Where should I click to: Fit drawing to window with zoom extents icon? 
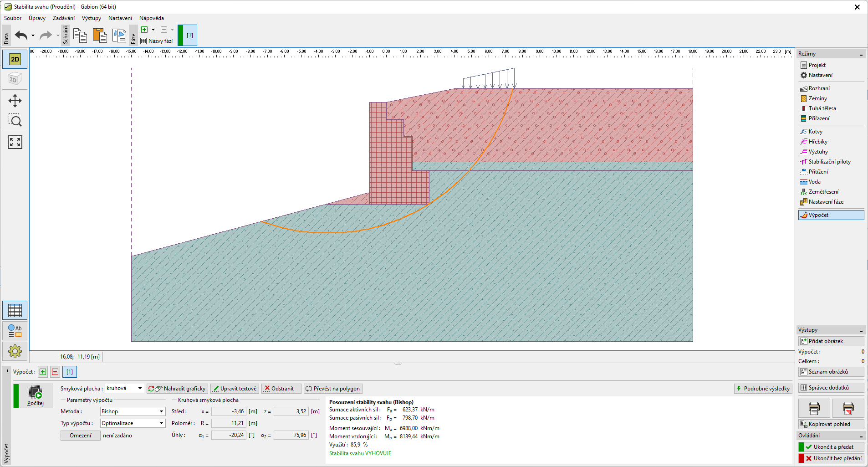tap(15, 142)
